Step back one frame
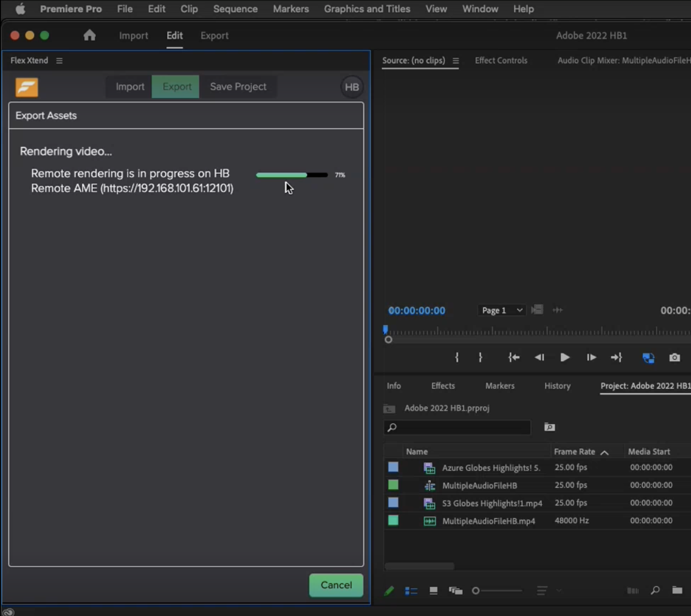This screenshot has height=616, width=691. (539, 357)
